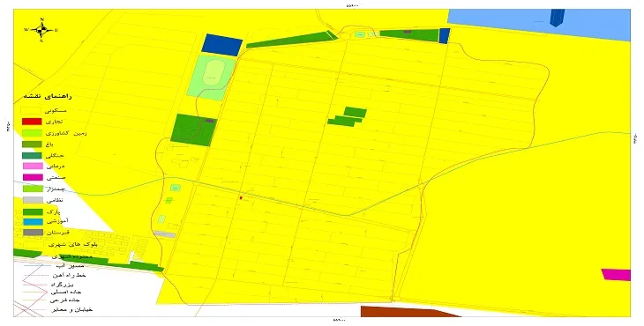
Task: Click the legend label صنعتی
Action: pos(56,178)
